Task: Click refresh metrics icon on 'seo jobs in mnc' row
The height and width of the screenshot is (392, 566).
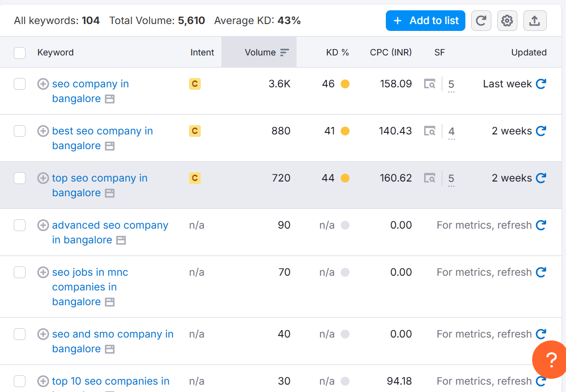Action: pos(540,272)
